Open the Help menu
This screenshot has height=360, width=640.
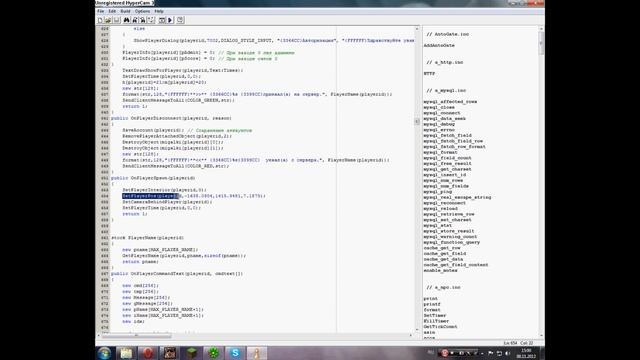(159, 11)
